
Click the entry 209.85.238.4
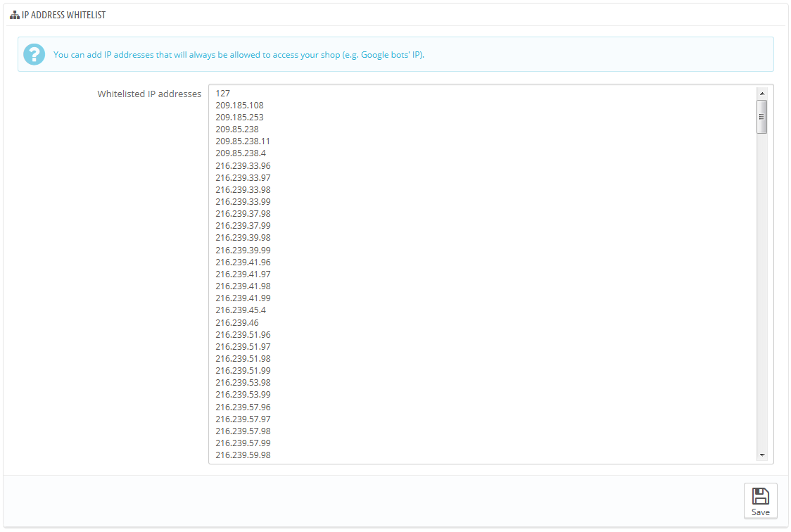[x=241, y=153]
